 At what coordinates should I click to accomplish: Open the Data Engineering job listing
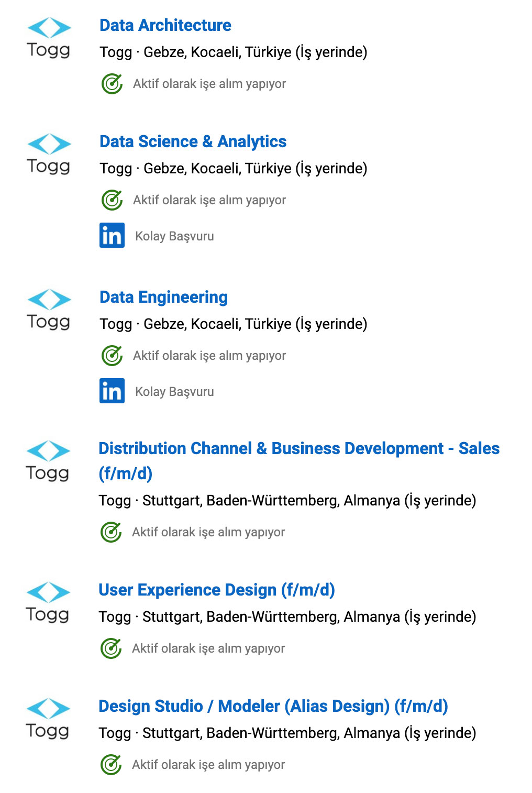click(163, 297)
